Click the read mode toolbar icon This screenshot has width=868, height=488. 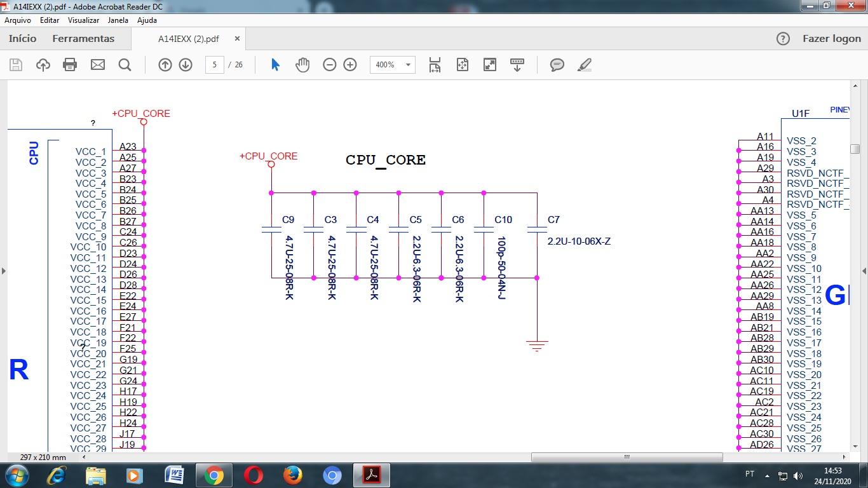click(x=517, y=65)
